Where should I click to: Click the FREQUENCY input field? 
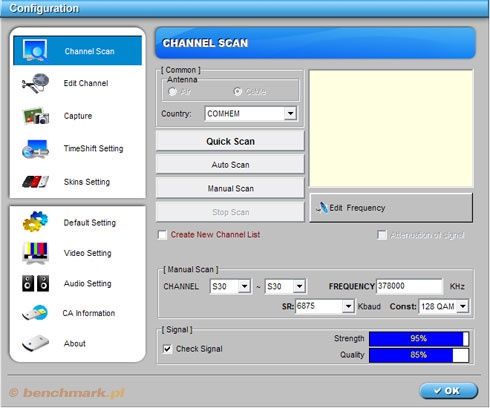409,286
